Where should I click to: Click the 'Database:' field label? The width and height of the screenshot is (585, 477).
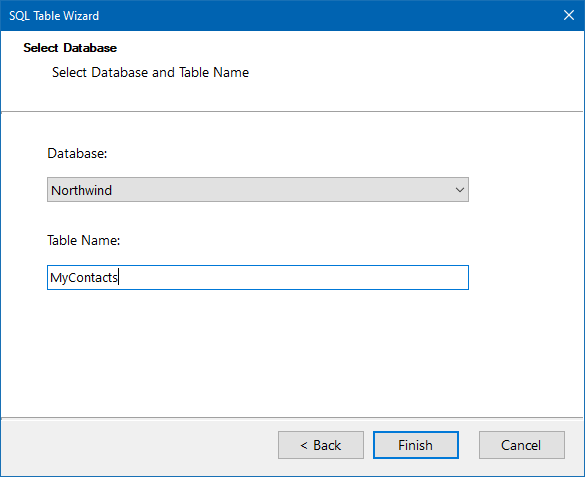[77, 153]
